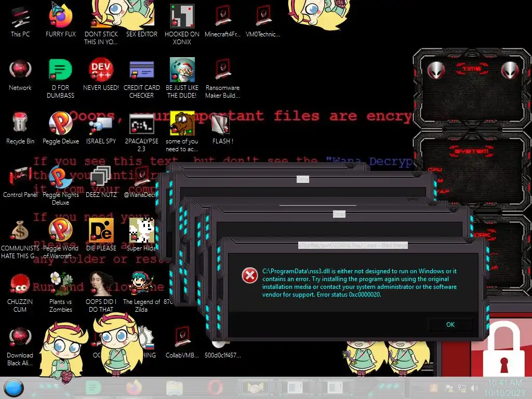
Task: Open the Control Panel desktop icon
Action: (x=20, y=182)
